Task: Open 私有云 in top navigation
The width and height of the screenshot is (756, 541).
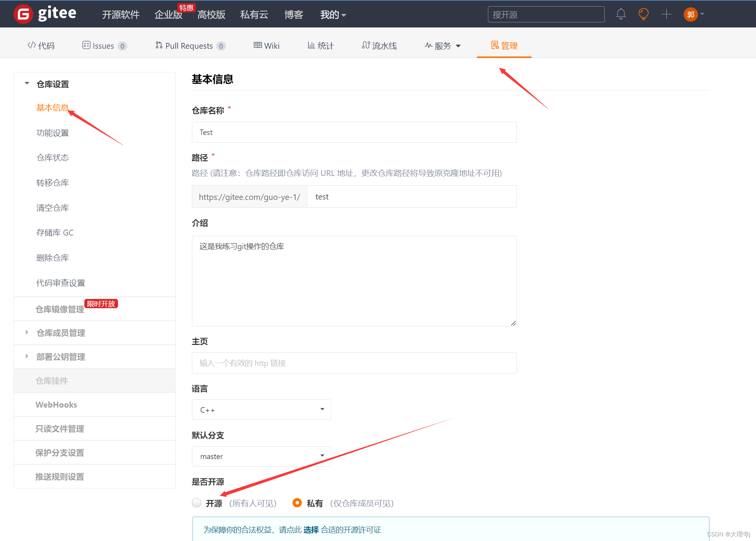Action: (x=254, y=15)
